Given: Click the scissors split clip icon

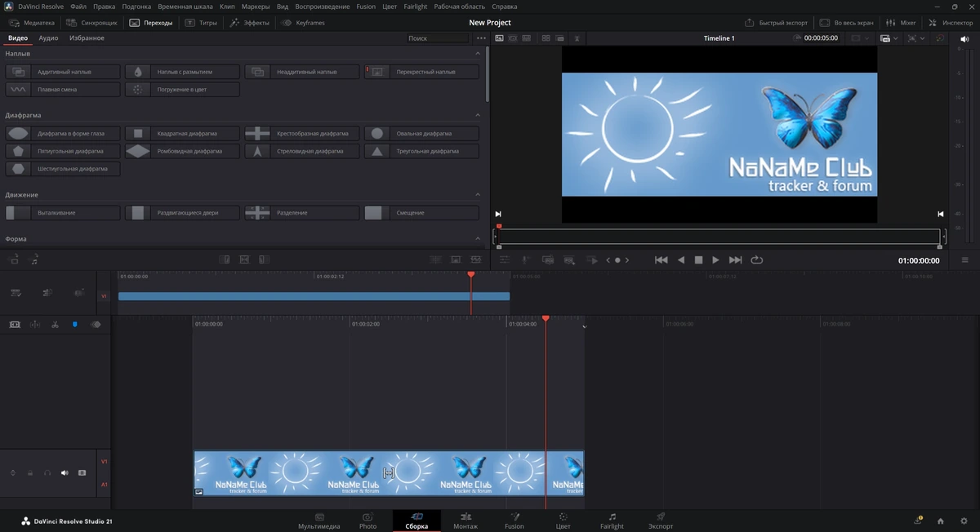Looking at the screenshot, I should [x=55, y=325].
